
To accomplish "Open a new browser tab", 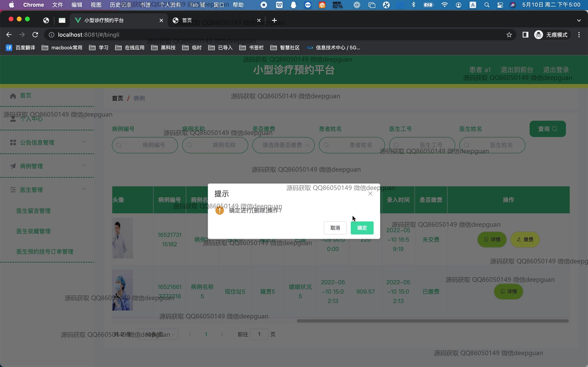I will 274,20.
